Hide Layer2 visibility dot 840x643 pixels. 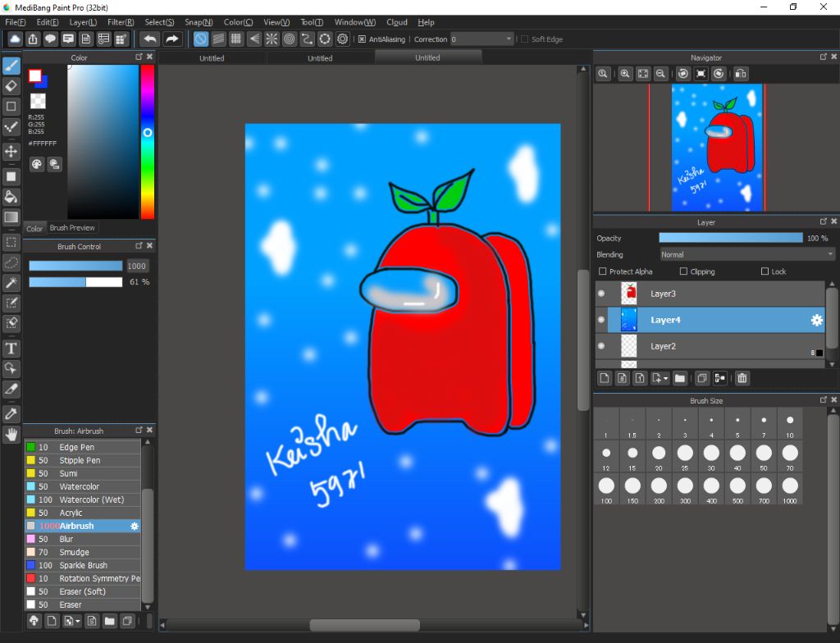tap(601, 345)
